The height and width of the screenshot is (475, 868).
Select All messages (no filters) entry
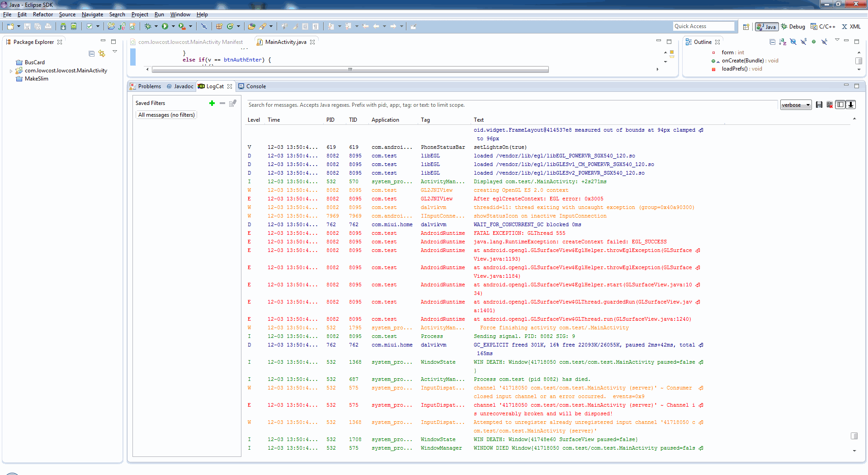coord(166,115)
